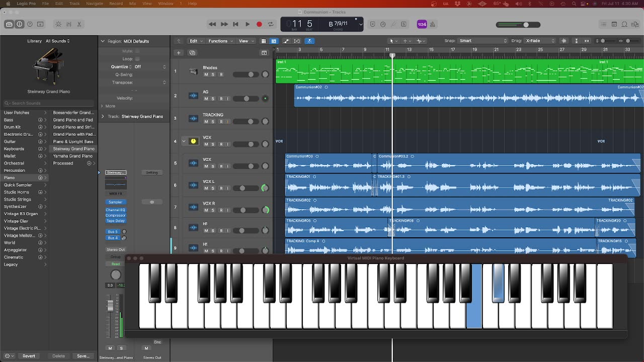Viewport: 644px width, 362px height.
Task: Open the View dropdown in Tracks area
Action: point(246,41)
